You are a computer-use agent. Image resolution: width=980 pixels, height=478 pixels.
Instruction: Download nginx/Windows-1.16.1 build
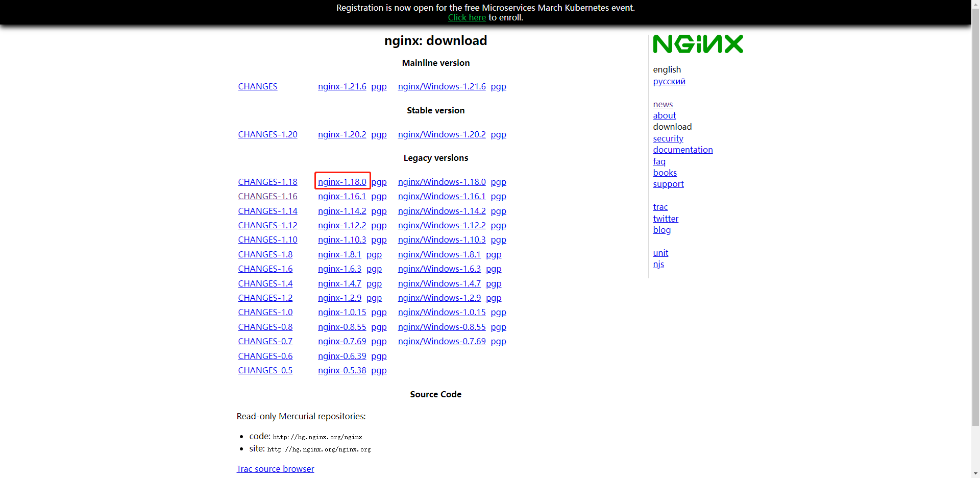tap(442, 196)
